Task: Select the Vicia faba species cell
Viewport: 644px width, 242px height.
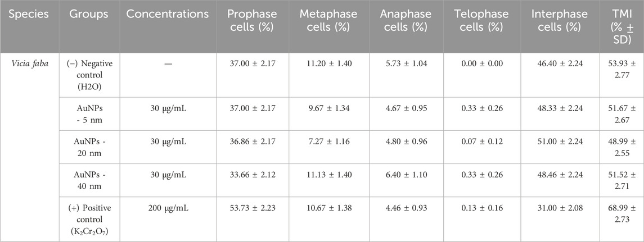Action: tap(26, 63)
